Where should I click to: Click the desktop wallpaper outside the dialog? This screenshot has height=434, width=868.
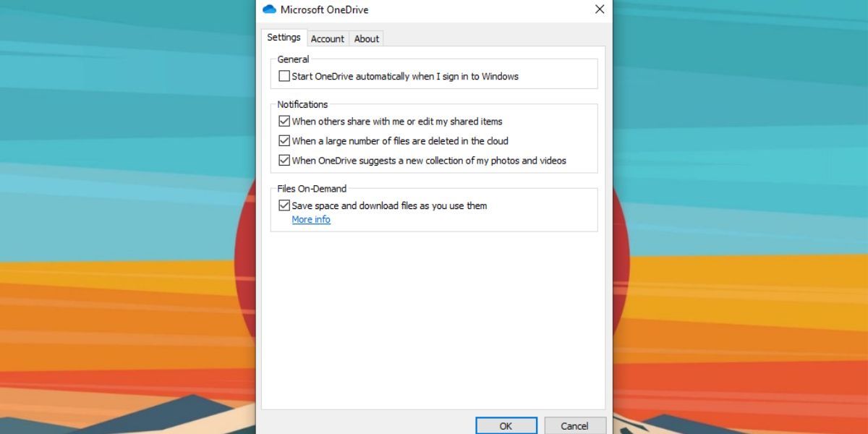coord(109,217)
